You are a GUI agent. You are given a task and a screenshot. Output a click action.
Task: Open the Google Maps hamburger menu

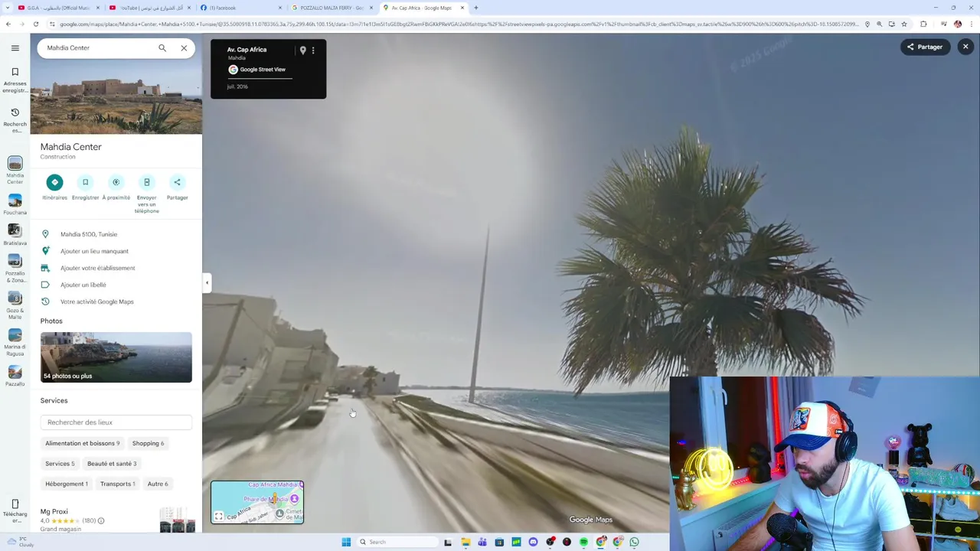15,47
